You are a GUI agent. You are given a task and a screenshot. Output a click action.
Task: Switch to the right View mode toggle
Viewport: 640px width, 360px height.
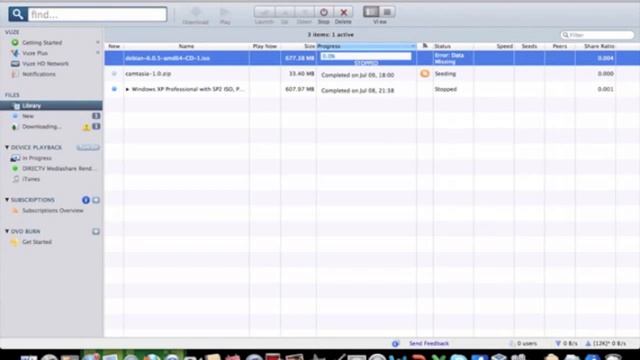click(387, 12)
